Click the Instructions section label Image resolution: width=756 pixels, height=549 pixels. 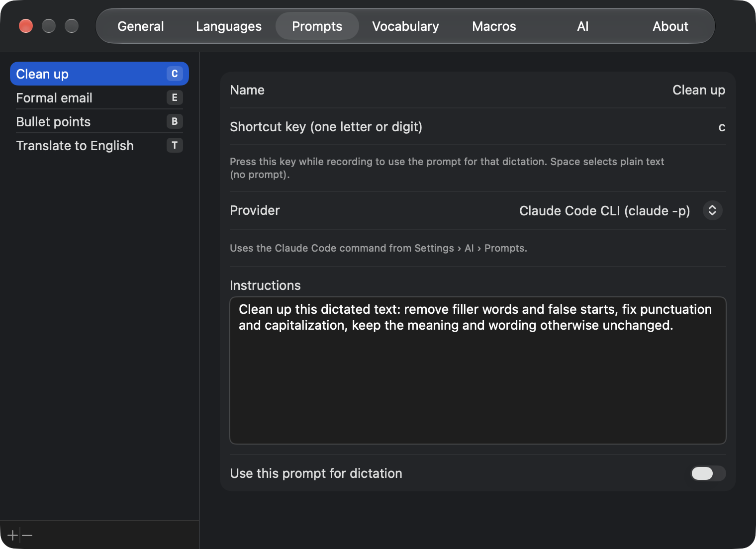click(265, 285)
